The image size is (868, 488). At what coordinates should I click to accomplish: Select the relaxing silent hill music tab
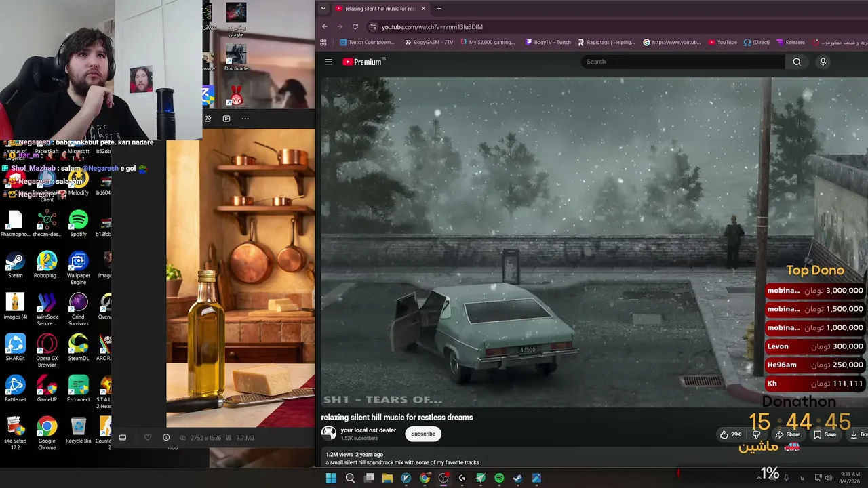(380, 9)
